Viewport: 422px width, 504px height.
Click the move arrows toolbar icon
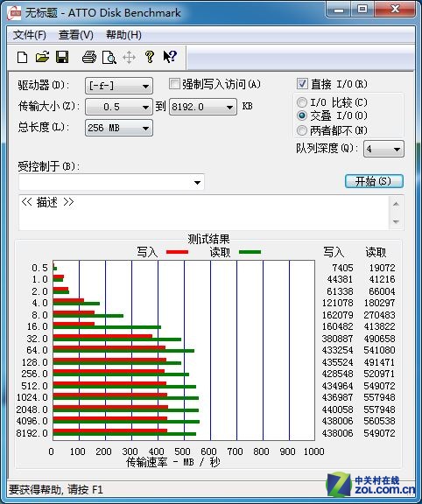[x=129, y=58]
